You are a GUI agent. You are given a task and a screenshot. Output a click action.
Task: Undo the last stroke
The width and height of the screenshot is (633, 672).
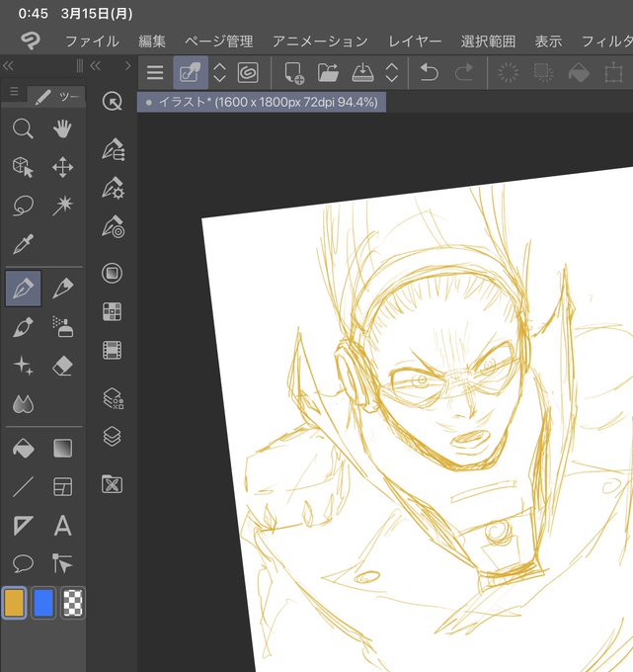click(430, 72)
